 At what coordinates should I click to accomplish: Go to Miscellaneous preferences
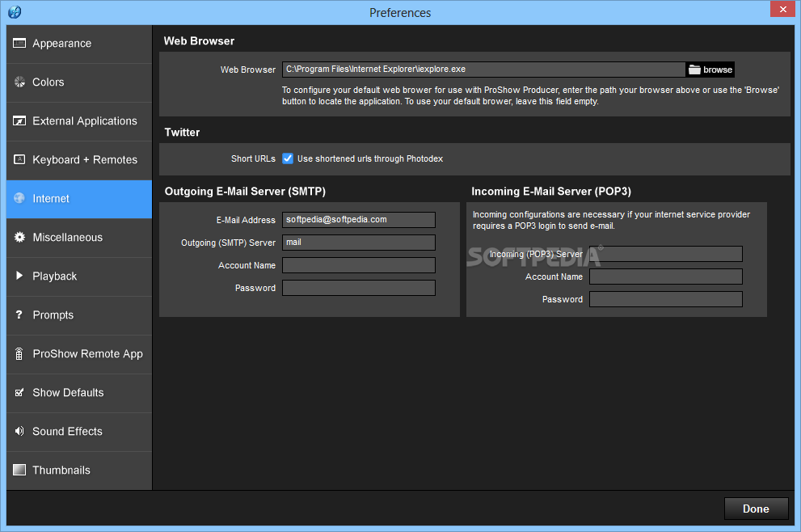coord(79,238)
